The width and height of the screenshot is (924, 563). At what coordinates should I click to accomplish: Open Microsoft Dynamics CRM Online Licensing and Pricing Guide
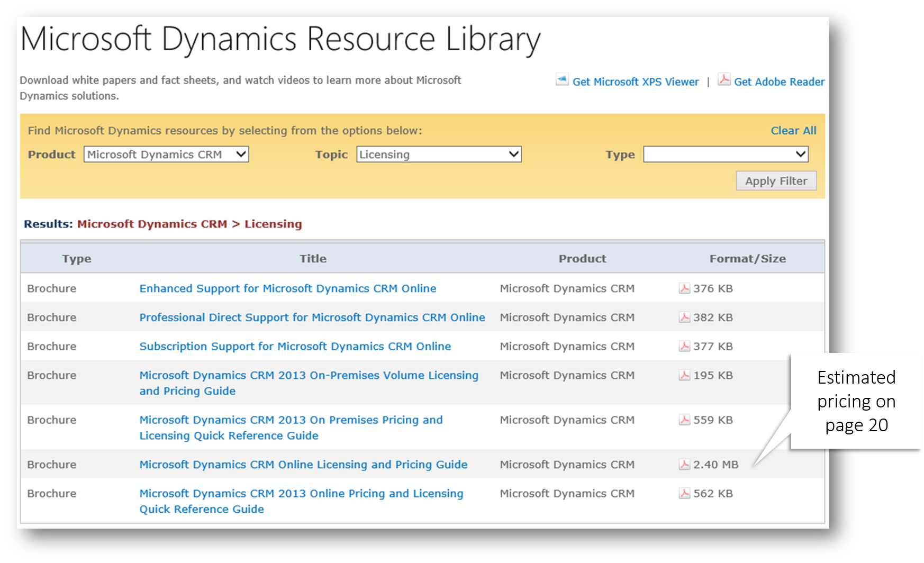(303, 465)
